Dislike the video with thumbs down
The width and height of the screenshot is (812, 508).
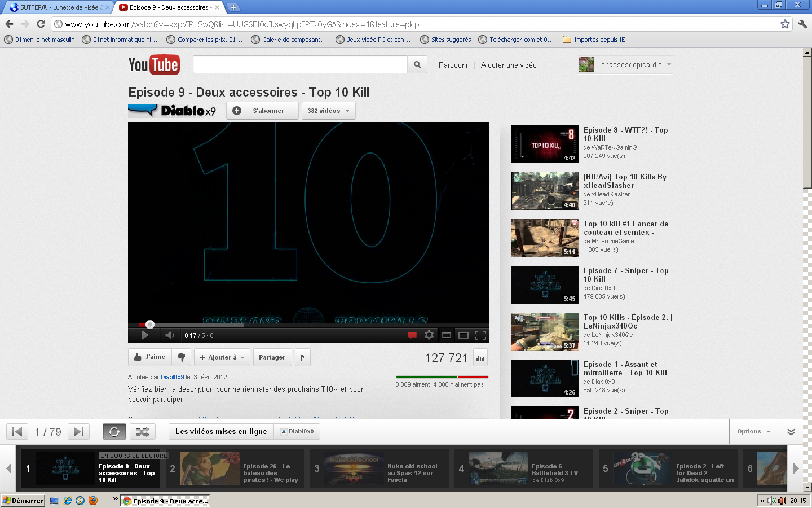[x=182, y=357]
